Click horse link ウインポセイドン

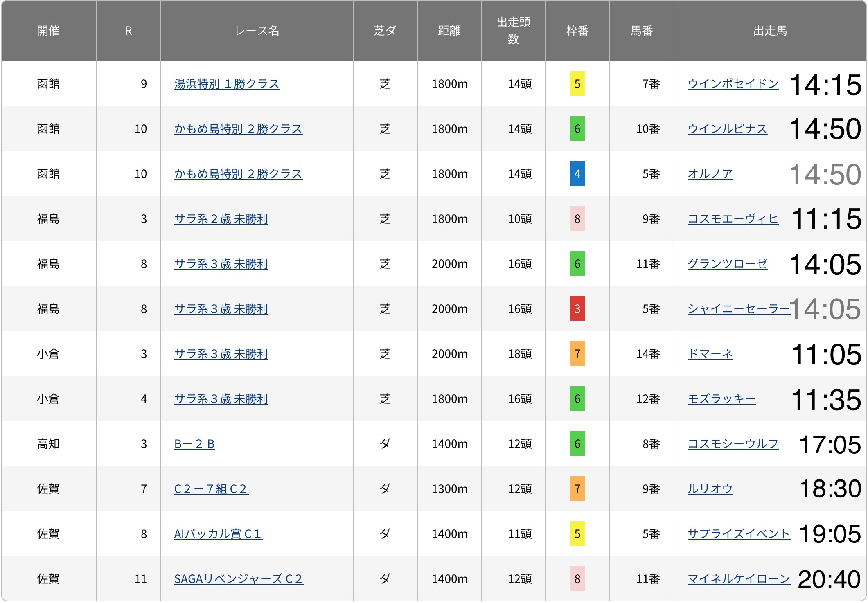(x=733, y=84)
